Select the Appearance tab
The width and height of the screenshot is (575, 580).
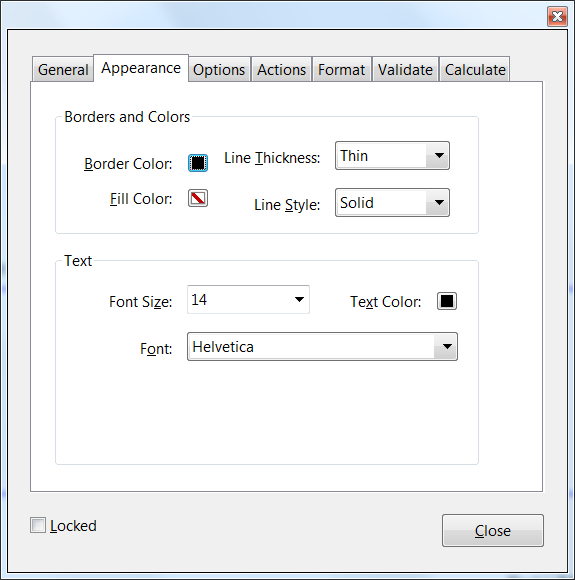tap(141, 68)
